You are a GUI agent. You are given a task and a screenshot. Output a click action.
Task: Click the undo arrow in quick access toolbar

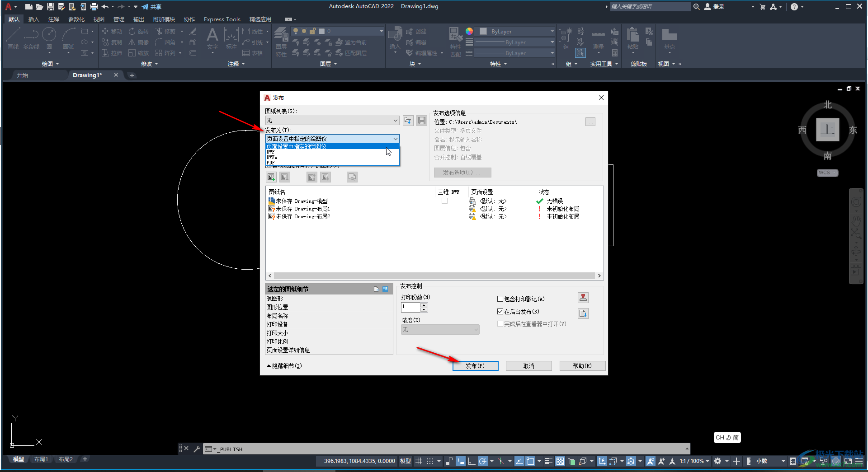click(105, 7)
